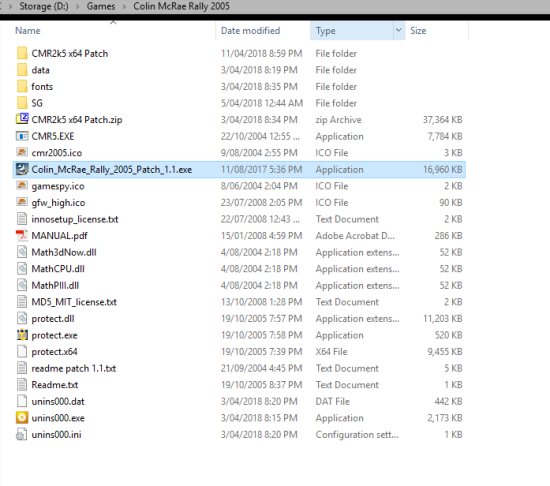Sort by the Date modified column header
The height and width of the screenshot is (486, 550).
pos(250,31)
